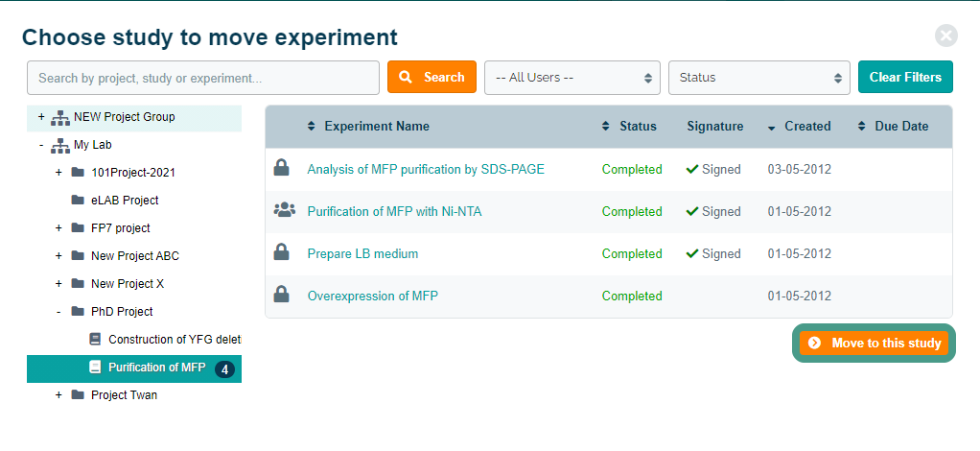The width and height of the screenshot is (980, 451).
Task: Click Move to this study button
Action: (x=874, y=344)
